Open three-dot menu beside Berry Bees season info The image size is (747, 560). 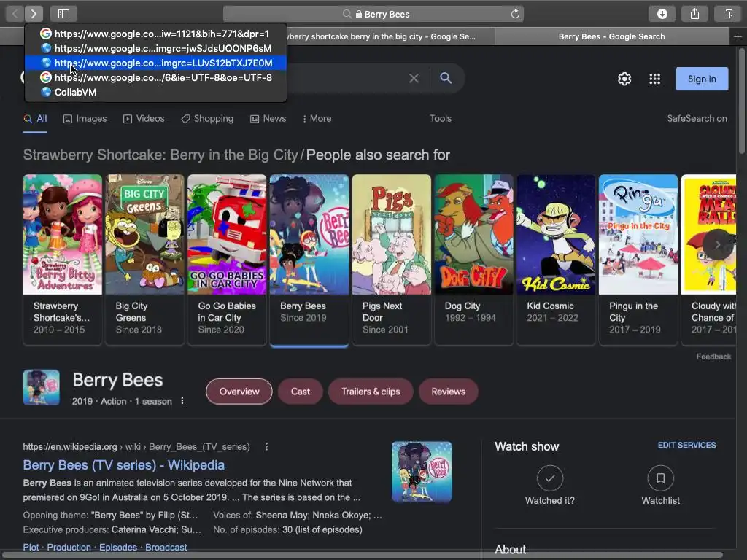(182, 401)
